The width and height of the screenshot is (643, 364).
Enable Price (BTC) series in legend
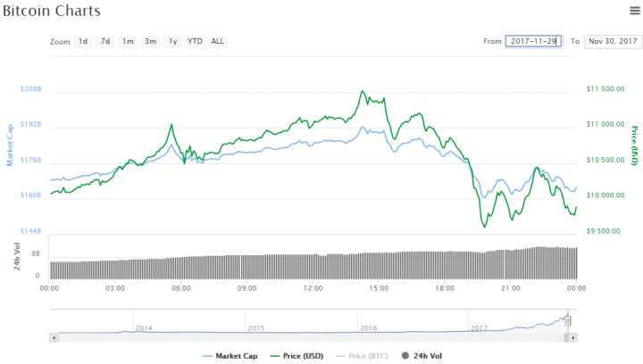(x=362, y=356)
